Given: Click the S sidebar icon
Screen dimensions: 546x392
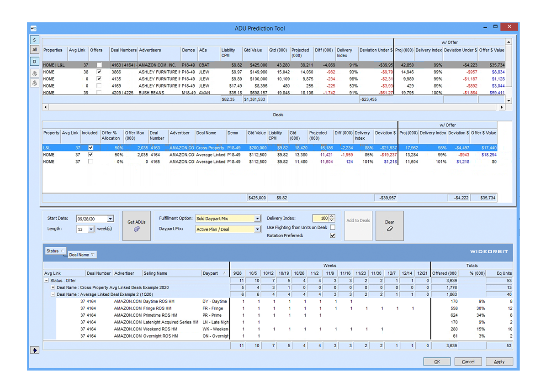Looking at the screenshot, I should [34, 40].
